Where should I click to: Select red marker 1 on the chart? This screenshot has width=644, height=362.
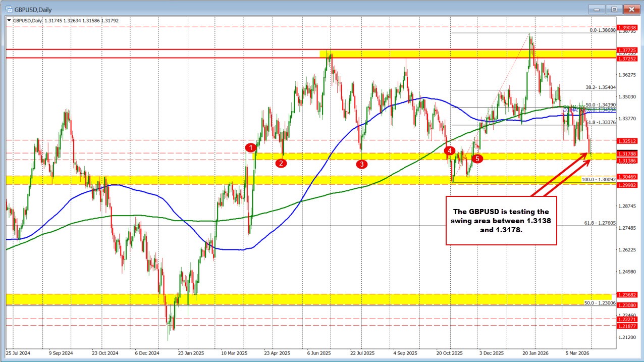tap(251, 147)
